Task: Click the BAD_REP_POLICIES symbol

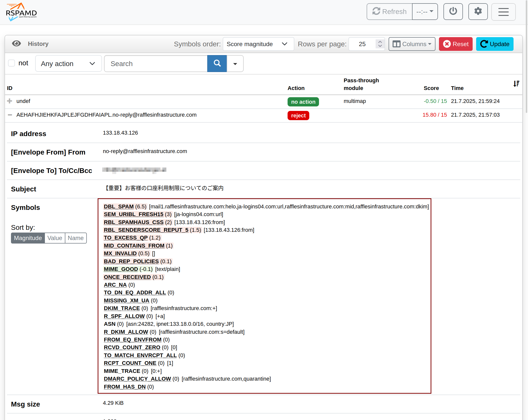Action: pyautogui.click(x=131, y=261)
